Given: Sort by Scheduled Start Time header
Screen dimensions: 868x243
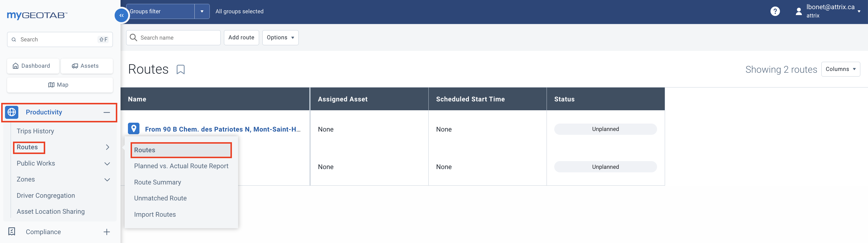Looking at the screenshot, I should pyautogui.click(x=487, y=99).
